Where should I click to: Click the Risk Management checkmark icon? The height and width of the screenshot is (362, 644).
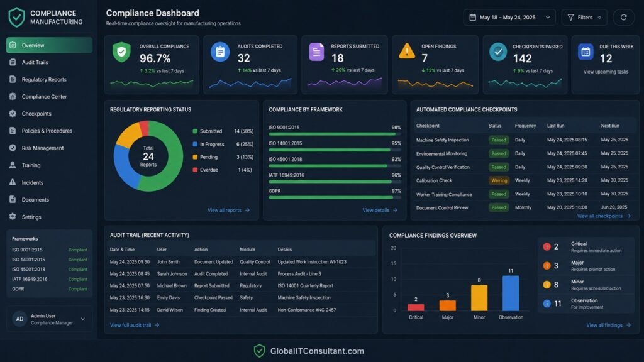[13, 148]
